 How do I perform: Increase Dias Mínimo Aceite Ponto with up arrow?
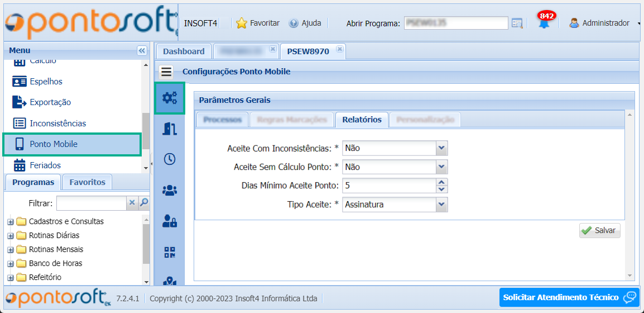coord(441,182)
